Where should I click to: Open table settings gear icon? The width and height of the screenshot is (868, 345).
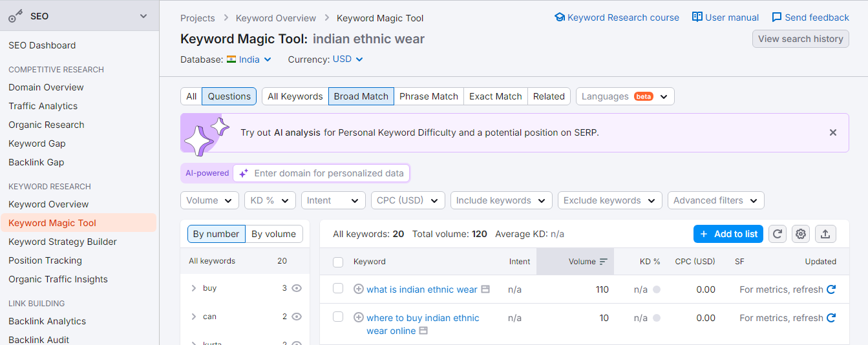point(801,234)
